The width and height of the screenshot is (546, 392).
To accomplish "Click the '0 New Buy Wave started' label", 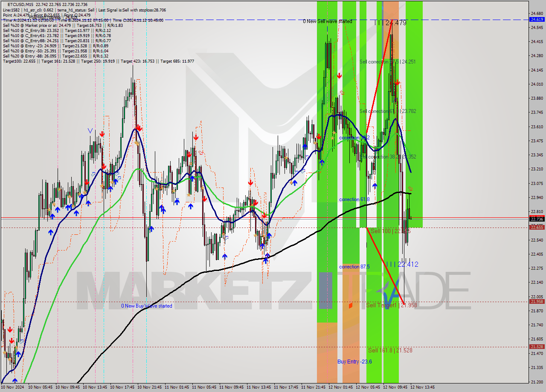I will 147,306.
